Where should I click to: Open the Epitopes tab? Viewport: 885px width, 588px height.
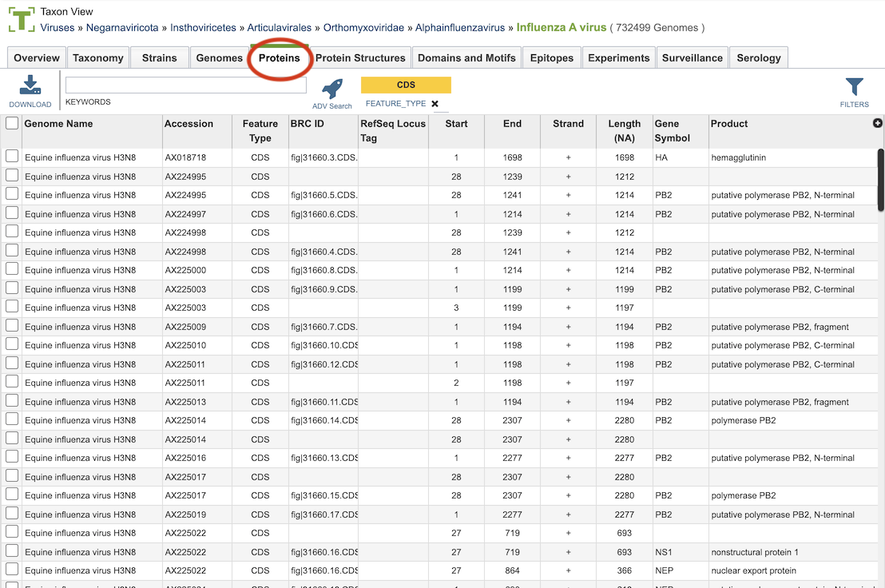pyautogui.click(x=551, y=58)
